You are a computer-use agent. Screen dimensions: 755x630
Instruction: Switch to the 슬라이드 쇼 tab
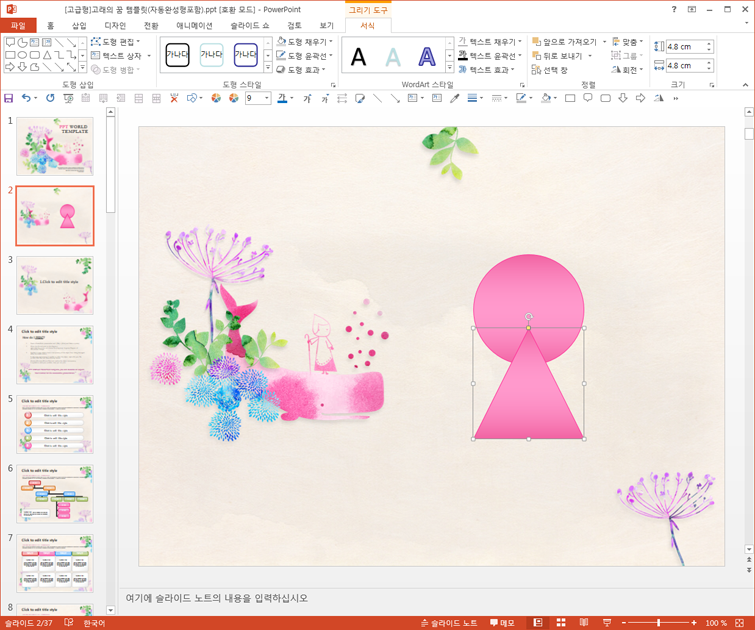pos(249,26)
